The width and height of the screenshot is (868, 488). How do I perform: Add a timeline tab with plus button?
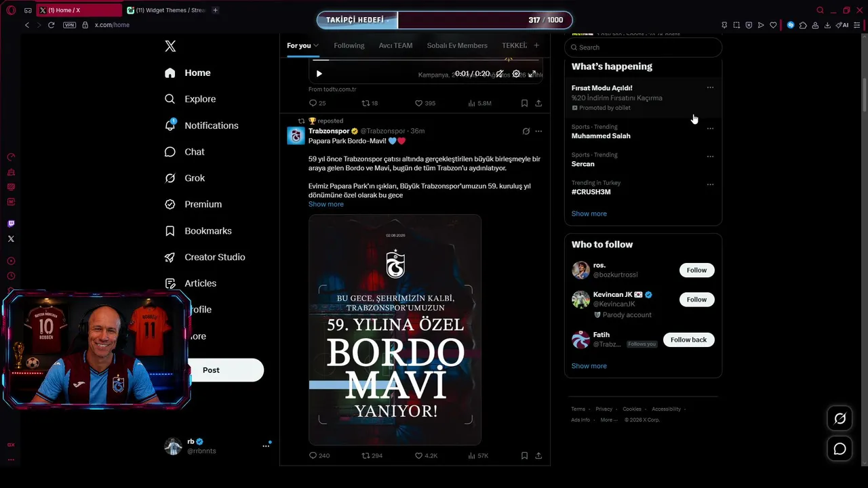[536, 45]
